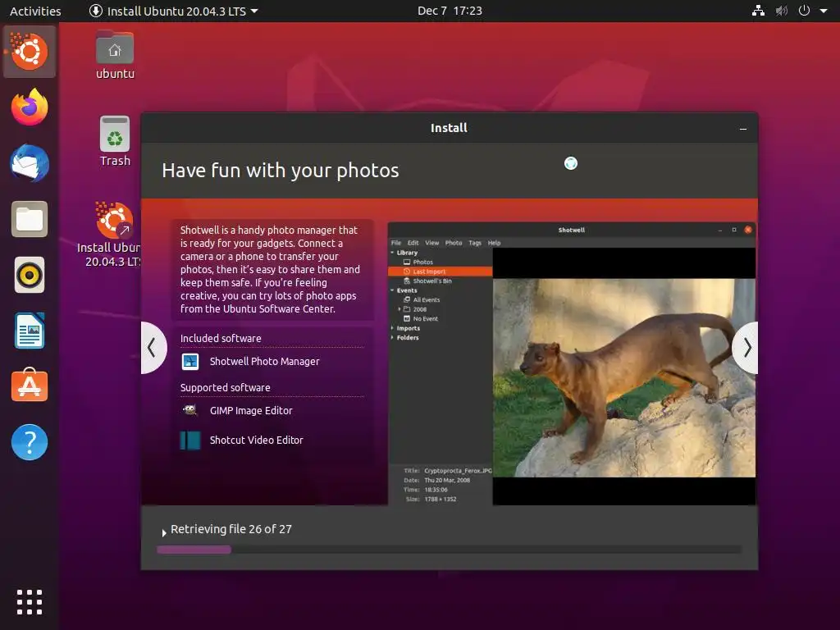The image size is (840, 630).
Task: Click the Retrieving file 26 of 27 text
Action: [x=231, y=529]
